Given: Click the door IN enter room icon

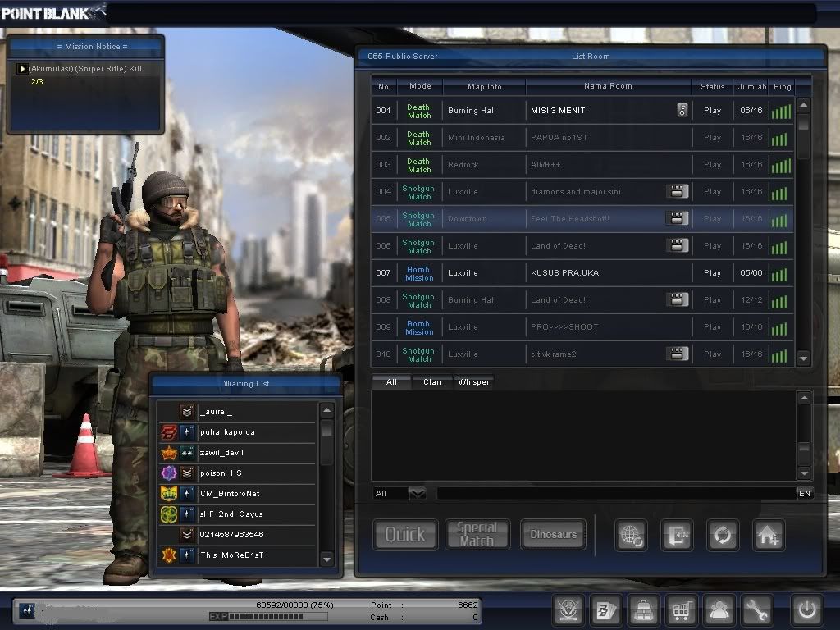Looking at the screenshot, I should 677,535.
